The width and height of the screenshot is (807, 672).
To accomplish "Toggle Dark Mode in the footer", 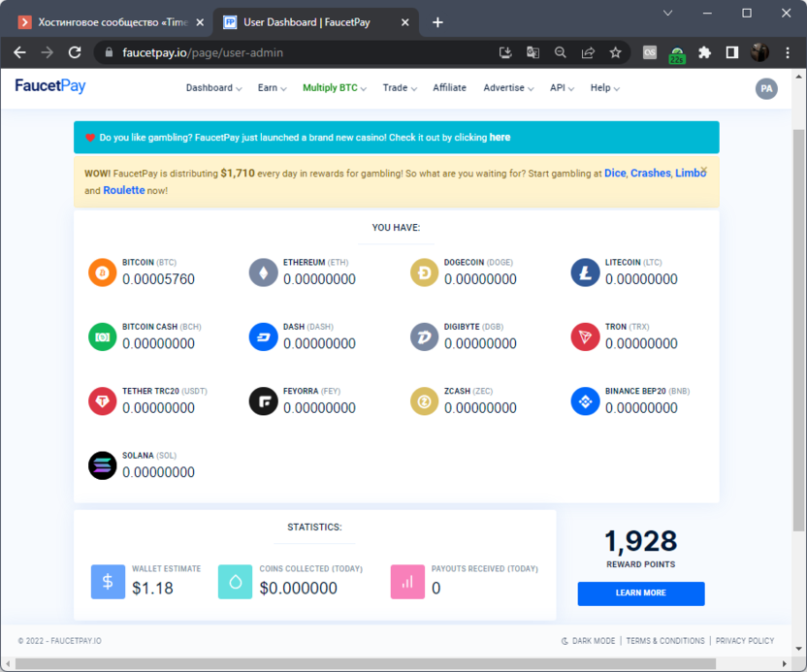I will point(588,641).
